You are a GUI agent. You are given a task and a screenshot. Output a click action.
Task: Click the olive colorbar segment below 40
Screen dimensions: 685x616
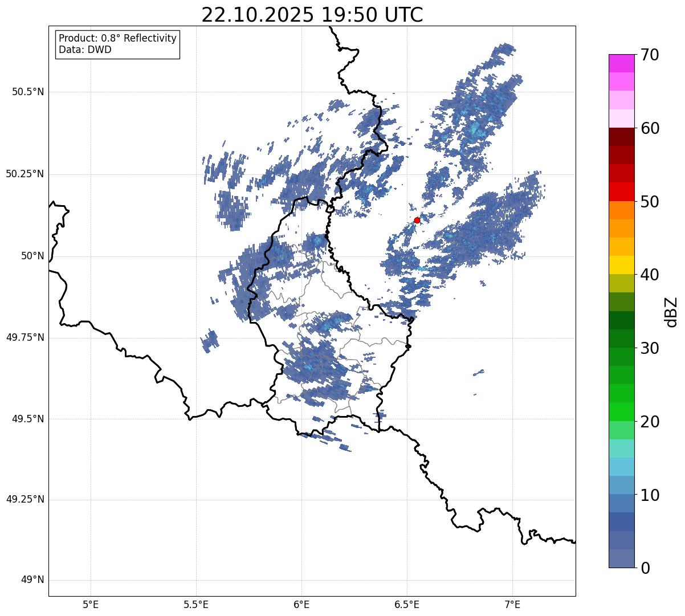622,284
